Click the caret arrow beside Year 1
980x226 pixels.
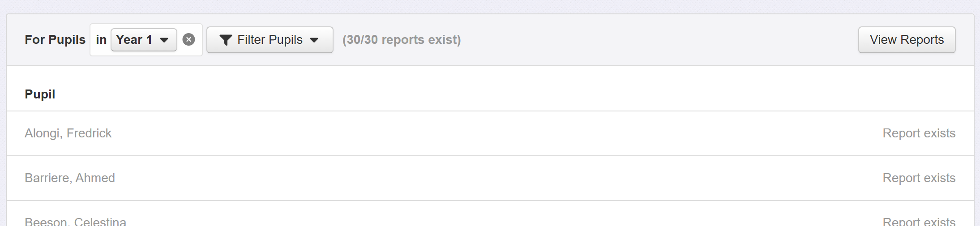[x=164, y=40]
